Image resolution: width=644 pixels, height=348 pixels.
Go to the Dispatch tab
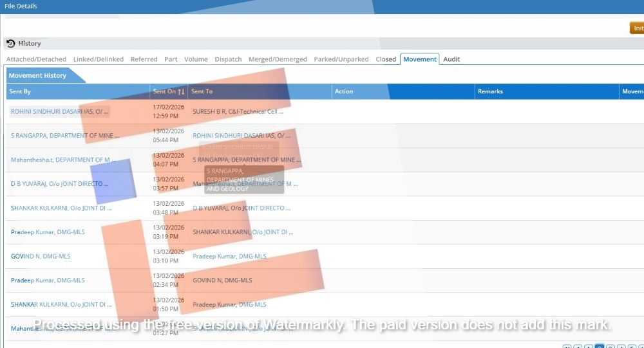(x=228, y=59)
